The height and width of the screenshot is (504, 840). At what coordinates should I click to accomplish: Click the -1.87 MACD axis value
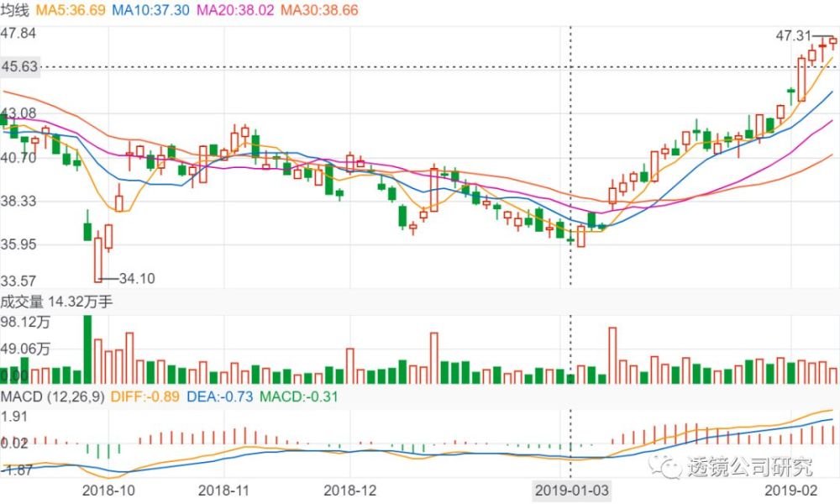(16, 470)
